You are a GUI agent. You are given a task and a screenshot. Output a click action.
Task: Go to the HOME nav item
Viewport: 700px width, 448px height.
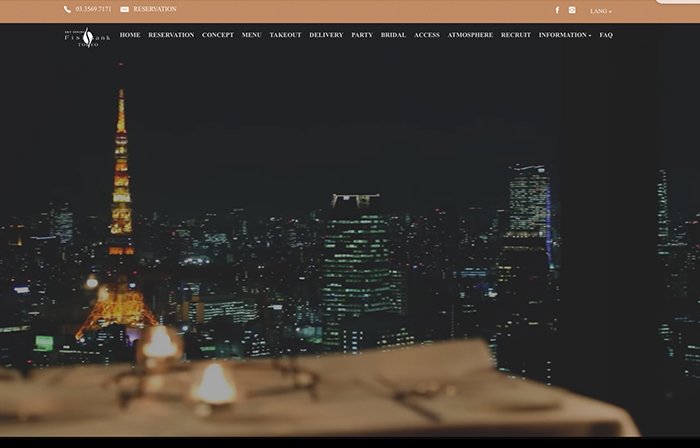tap(130, 35)
